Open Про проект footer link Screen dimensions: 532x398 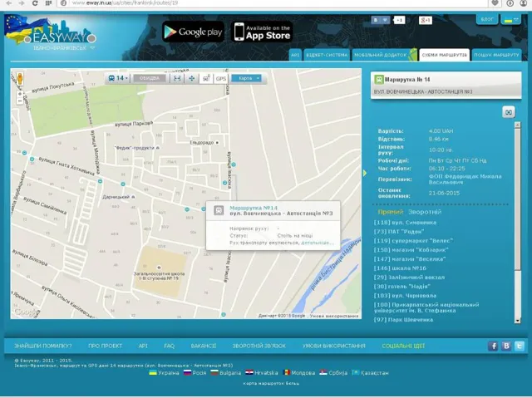tap(106, 346)
